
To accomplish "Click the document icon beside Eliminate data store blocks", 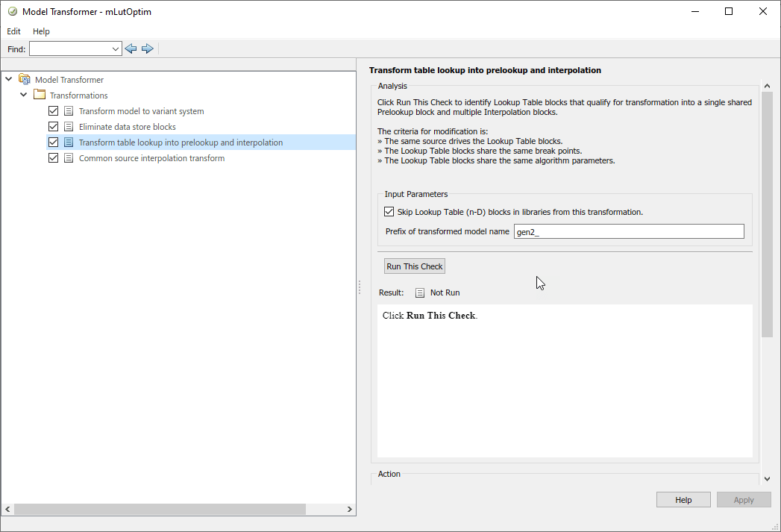I will (x=69, y=127).
